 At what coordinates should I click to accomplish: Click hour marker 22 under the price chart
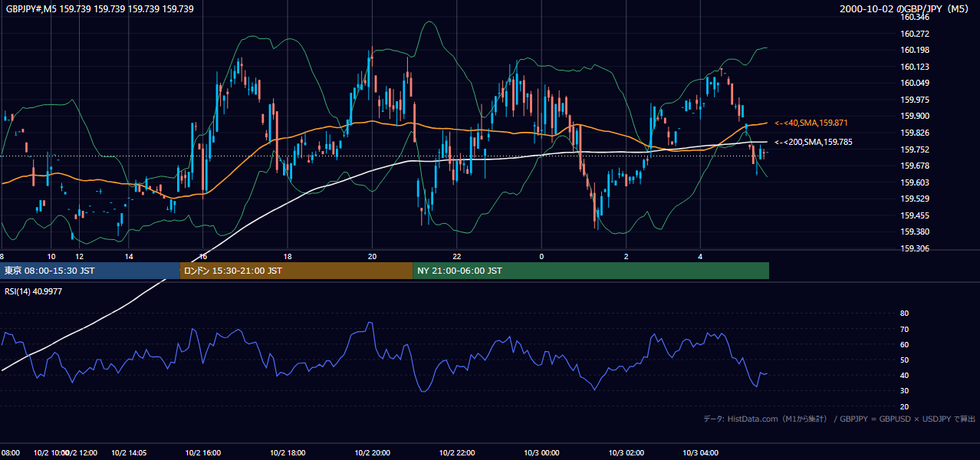(x=457, y=256)
